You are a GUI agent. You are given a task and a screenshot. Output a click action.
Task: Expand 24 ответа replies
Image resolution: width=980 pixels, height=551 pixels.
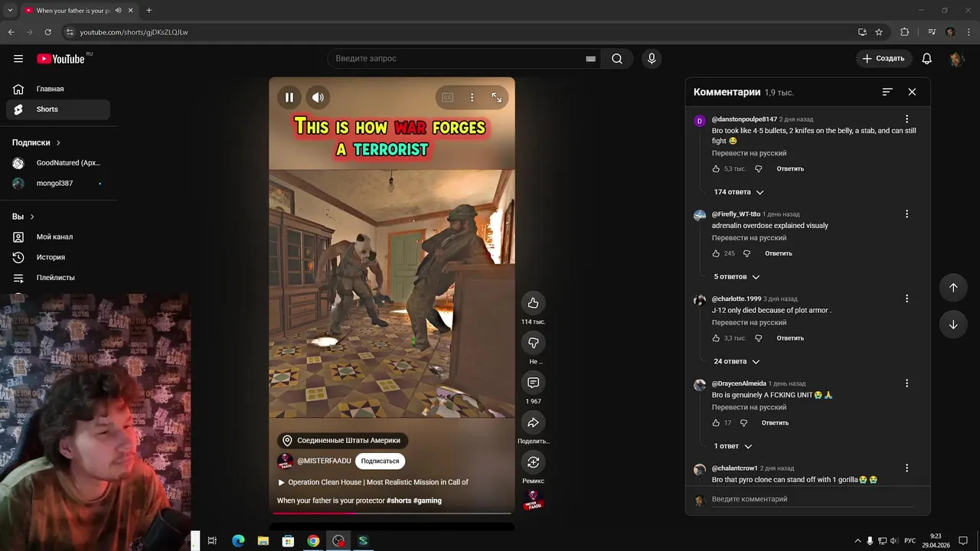point(739,361)
